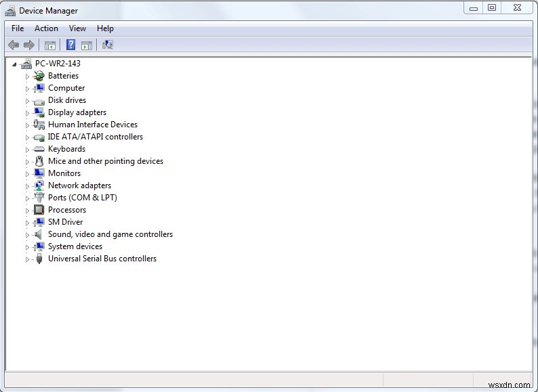Expand the Monitors node arrow
538x392 pixels.
click(x=28, y=174)
